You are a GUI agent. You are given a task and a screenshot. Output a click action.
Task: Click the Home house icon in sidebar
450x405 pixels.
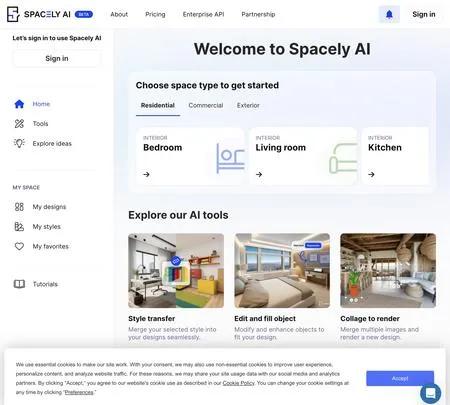tap(19, 104)
